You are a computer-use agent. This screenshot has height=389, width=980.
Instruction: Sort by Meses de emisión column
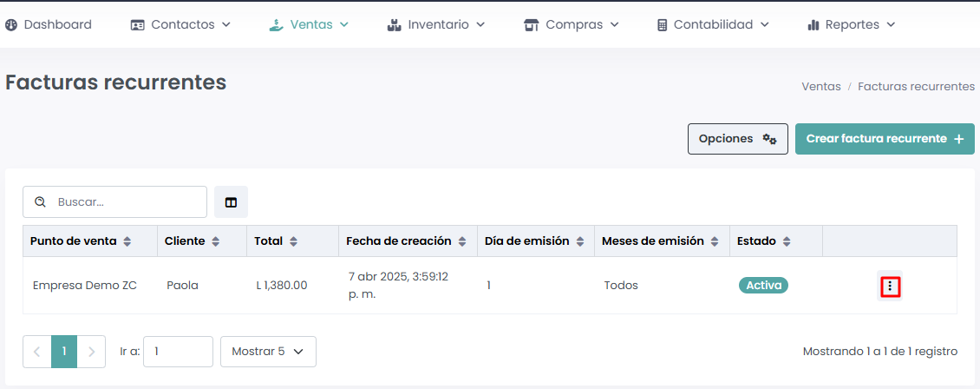[715, 241]
